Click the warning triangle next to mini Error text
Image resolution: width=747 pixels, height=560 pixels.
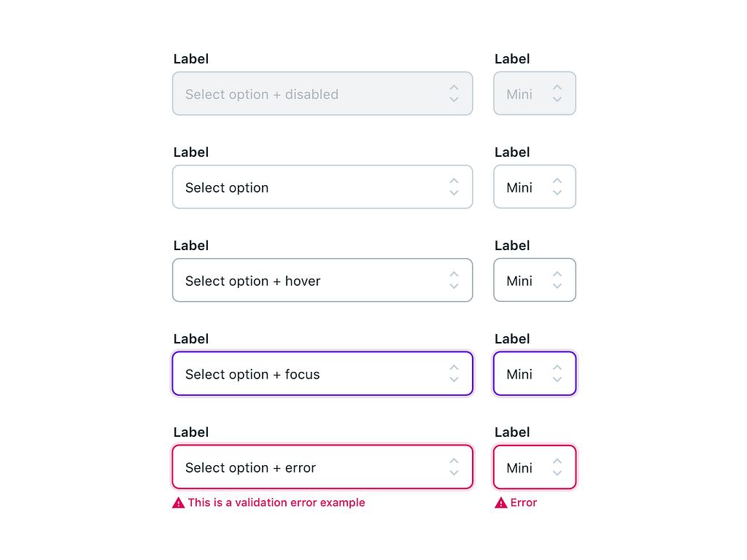[x=500, y=502]
